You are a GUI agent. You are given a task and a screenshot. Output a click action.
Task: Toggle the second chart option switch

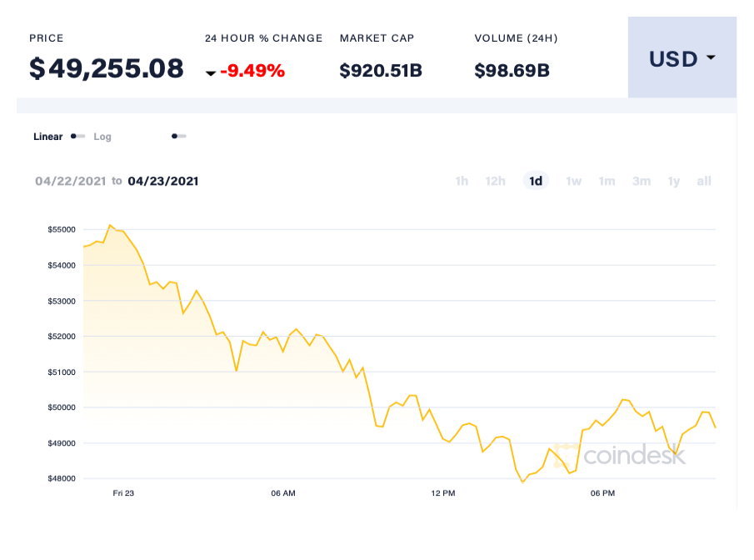point(177,136)
